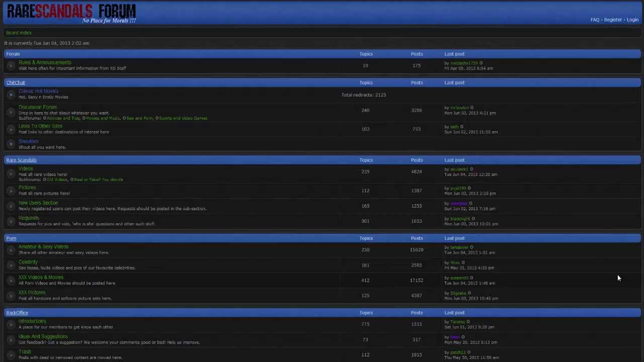Click the date text 'Tue Jun 04, 2013 2:02 am'
The height and width of the screenshot is (362, 644).
tap(61, 43)
